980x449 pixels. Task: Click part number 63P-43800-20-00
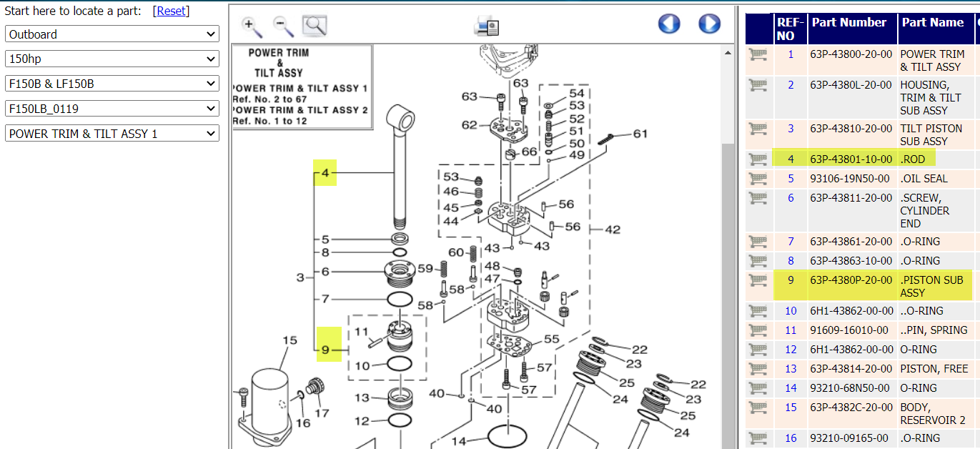(851, 54)
